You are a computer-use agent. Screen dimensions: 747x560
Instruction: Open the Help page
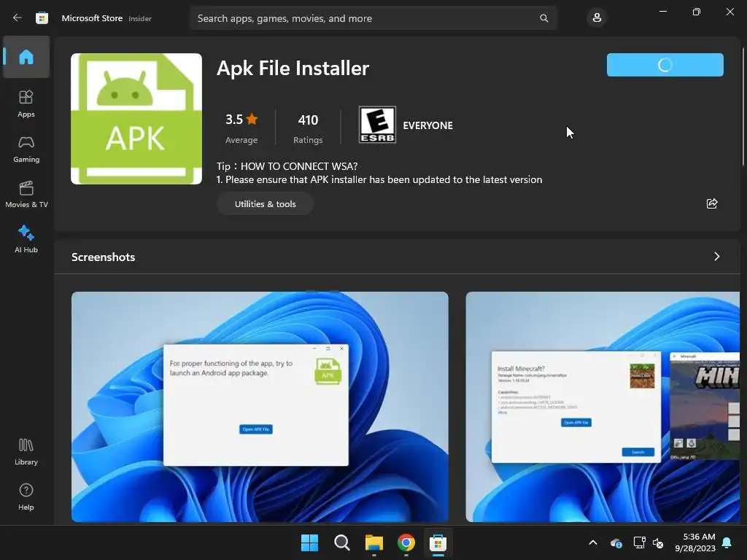pos(26,497)
